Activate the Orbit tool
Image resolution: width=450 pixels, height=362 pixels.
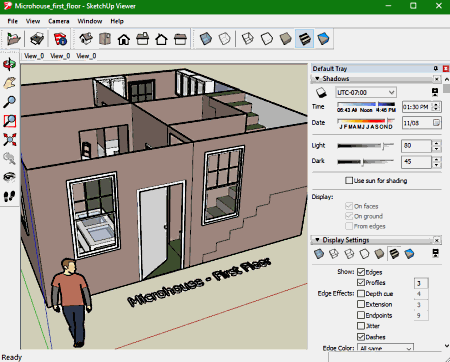tap(9, 64)
